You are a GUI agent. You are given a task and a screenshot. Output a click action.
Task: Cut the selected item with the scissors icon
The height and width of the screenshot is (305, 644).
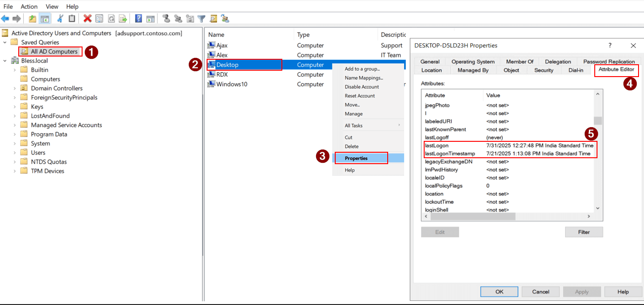click(x=60, y=18)
